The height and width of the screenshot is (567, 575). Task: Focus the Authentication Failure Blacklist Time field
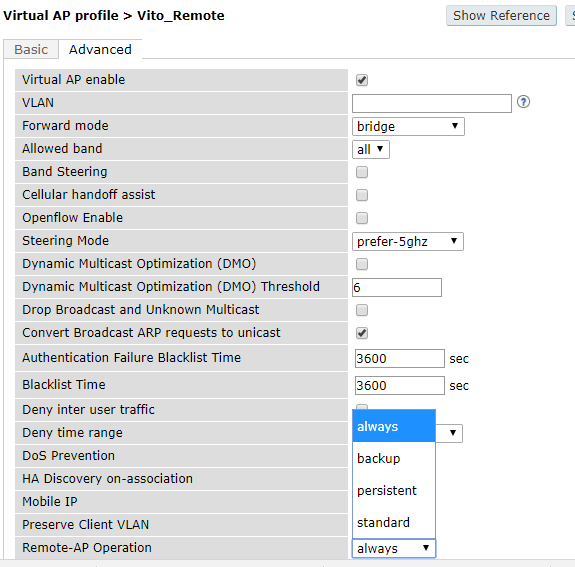point(400,358)
